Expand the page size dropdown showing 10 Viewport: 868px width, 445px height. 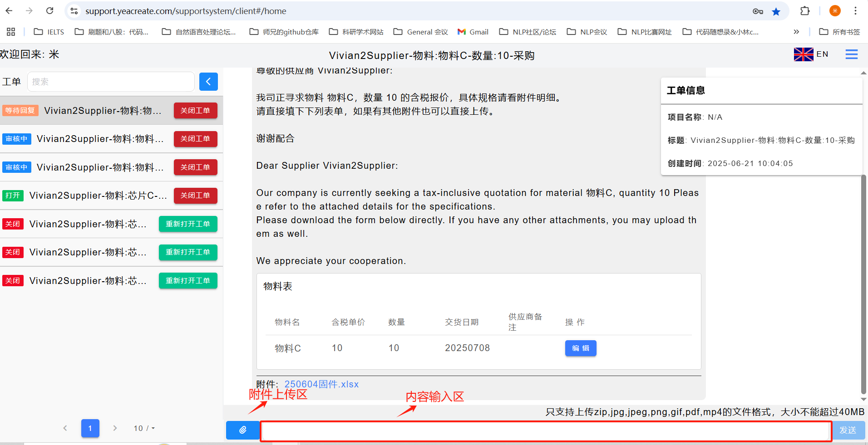[144, 428]
